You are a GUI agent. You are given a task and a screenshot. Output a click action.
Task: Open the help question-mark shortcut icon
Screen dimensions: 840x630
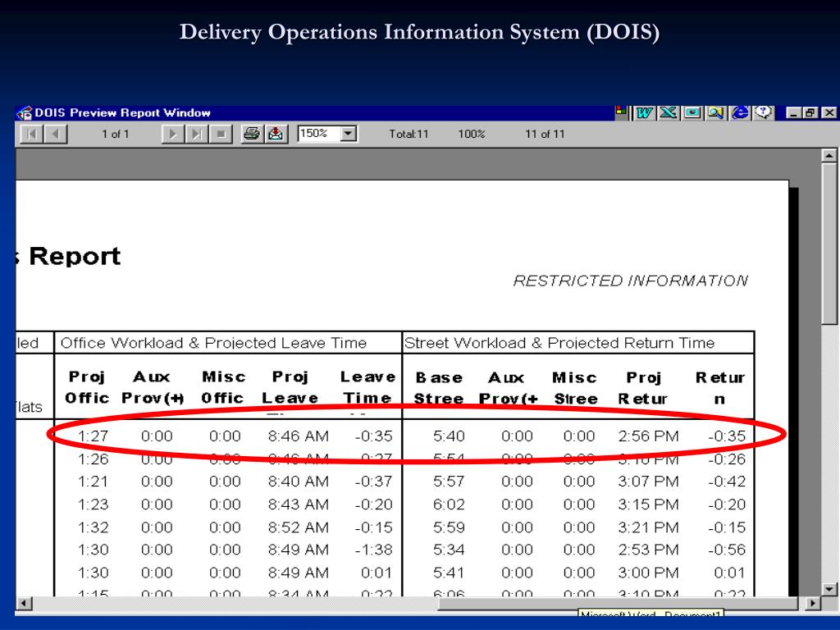764,112
